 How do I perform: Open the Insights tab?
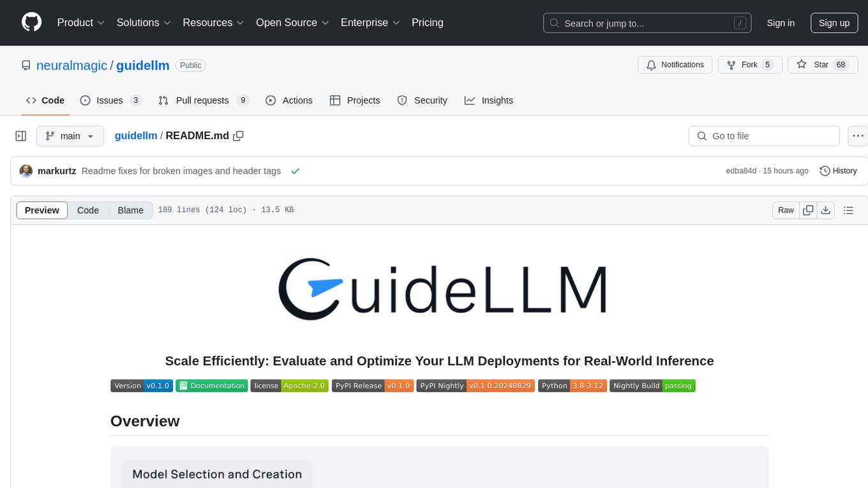click(x=489, y=100)
